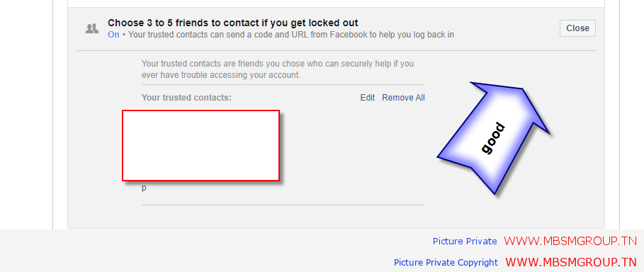This screenshot has width=644, height=272.
Task: Click the trusted contacts friends icon
Action: tap(92, 28)
